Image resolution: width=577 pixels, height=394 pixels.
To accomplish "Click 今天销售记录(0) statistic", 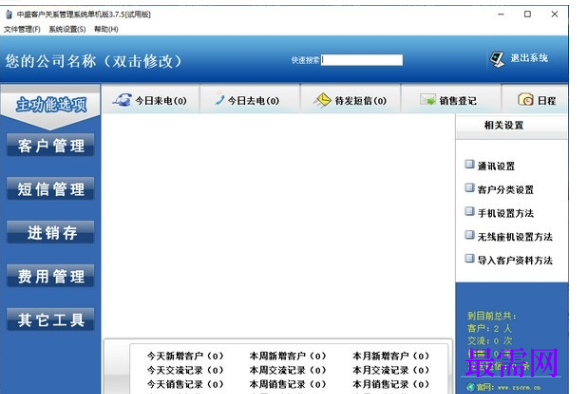I will pos(185,384).
